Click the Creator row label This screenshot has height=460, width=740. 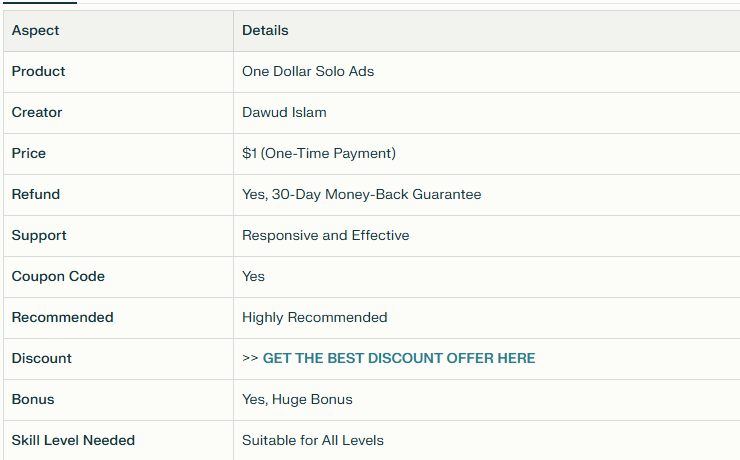pyautogui.click(x=37, y=112)
